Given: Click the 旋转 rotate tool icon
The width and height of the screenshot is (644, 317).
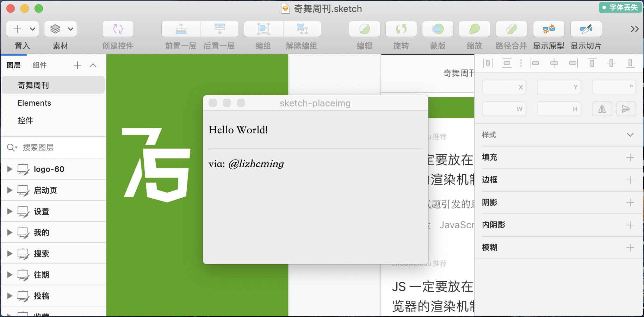Looking at the screenshot, I should point(401,29).
